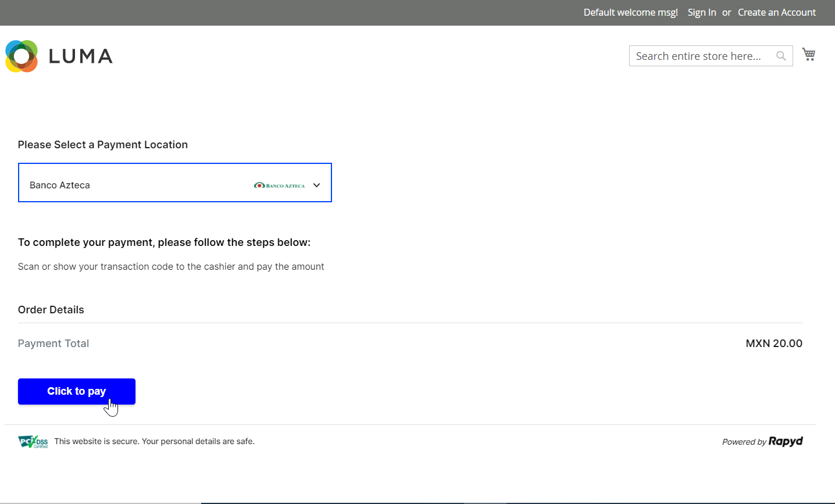
Task: Click the LUMA wordmark text
Action: [x=81, y=56]
